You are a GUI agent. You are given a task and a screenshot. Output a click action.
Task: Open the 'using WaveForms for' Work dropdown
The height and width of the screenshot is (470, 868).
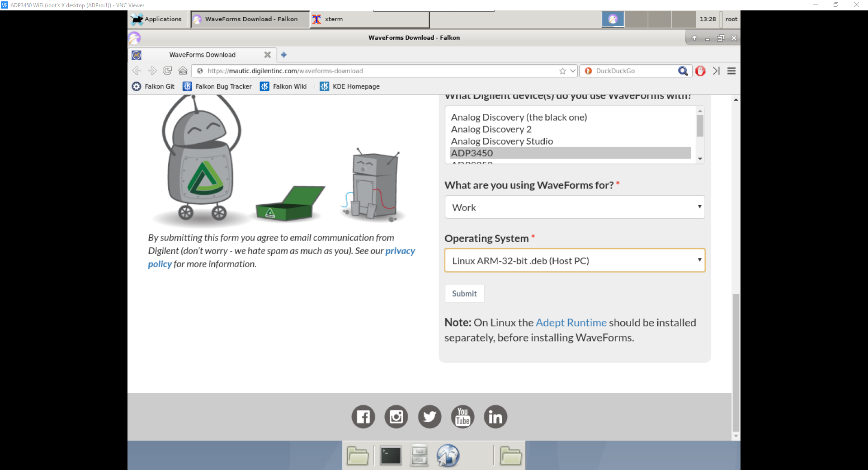(575, 207)
